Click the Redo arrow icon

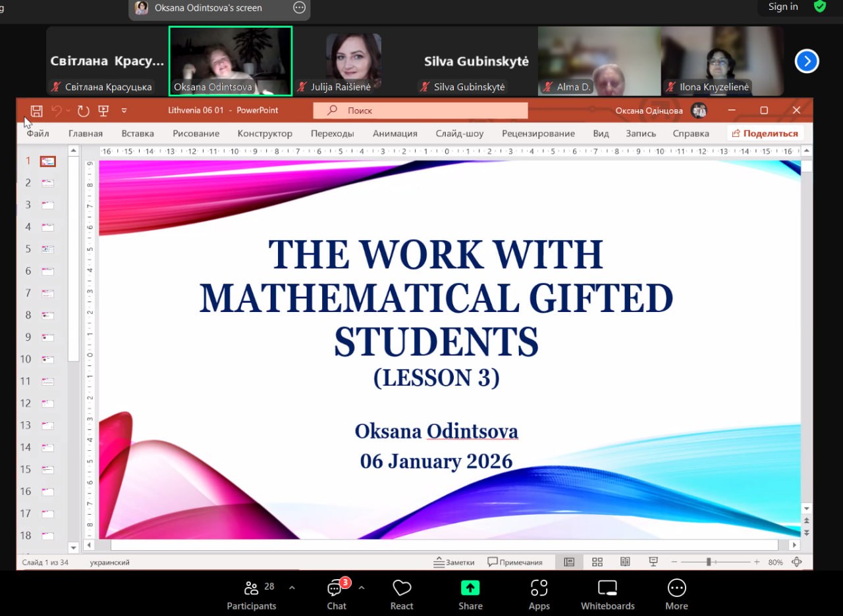pos(83,111)
